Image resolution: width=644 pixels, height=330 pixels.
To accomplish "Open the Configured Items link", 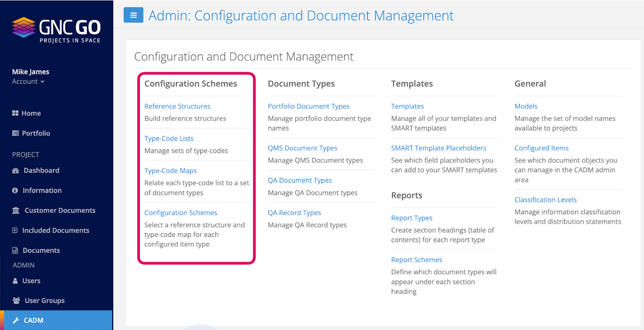I will 541,148.
